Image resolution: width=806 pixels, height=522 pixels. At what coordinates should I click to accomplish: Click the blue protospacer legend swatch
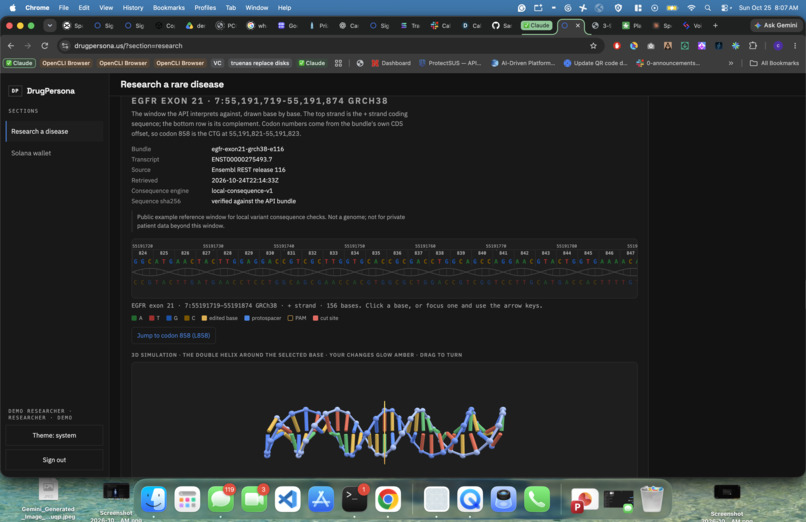(247, 318)
